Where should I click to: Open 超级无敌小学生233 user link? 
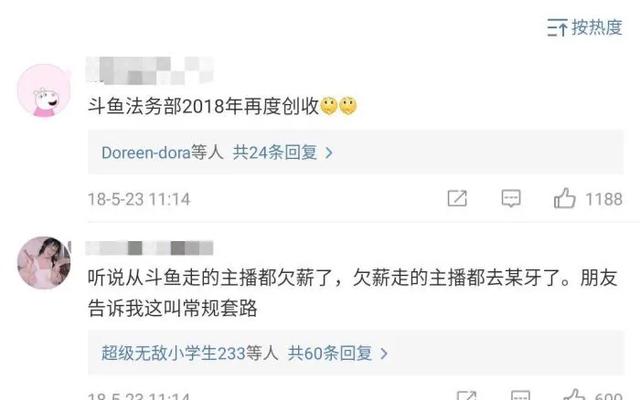[x=173, y=353]
